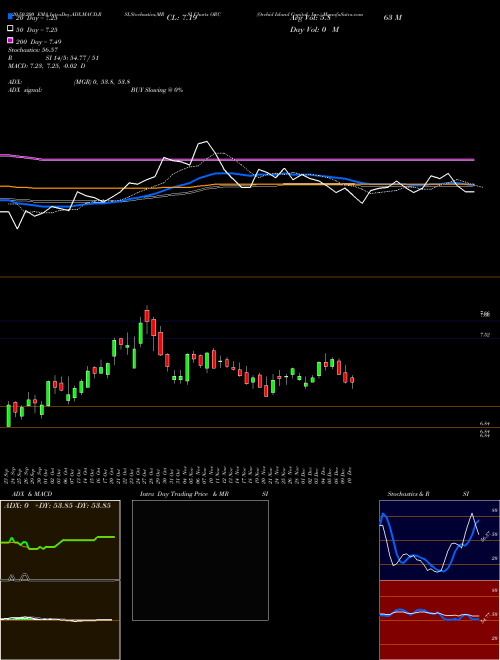Click the 'Avg Vol' value text

coord(309,18)
